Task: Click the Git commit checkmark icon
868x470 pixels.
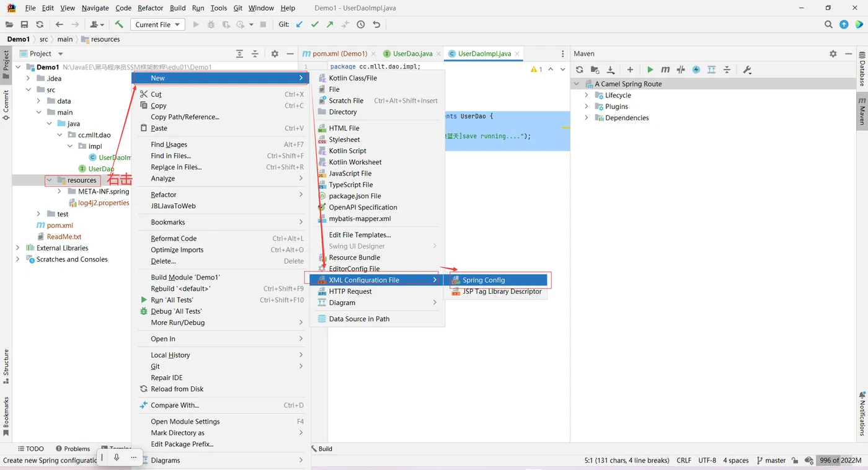Action: click(315, 24)
